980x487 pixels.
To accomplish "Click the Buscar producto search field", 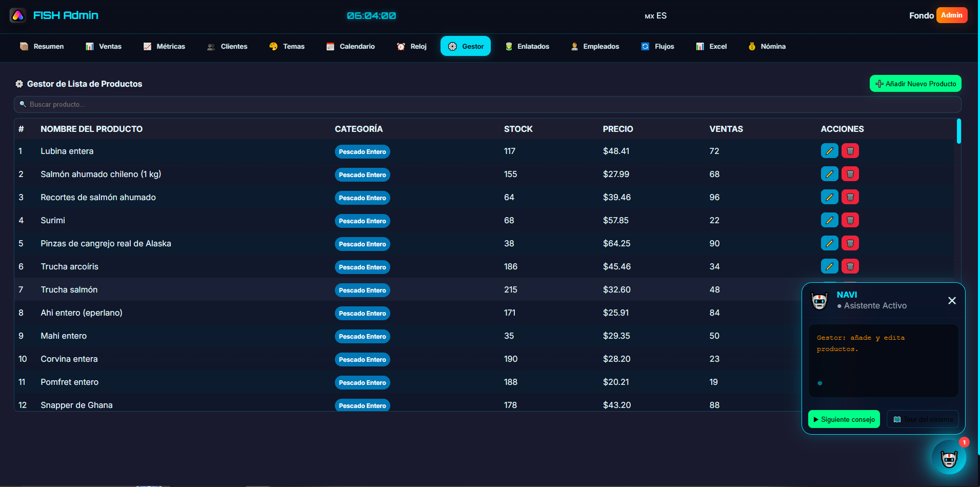I will pyautogui.click(x=487, y=104).
